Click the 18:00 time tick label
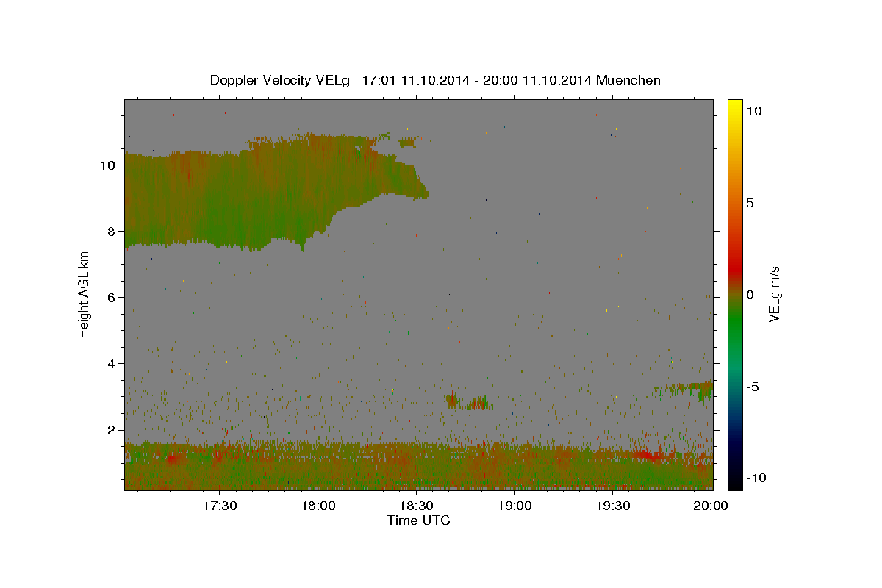This screenshot has height=588, width=882. (x=318, y=506)
